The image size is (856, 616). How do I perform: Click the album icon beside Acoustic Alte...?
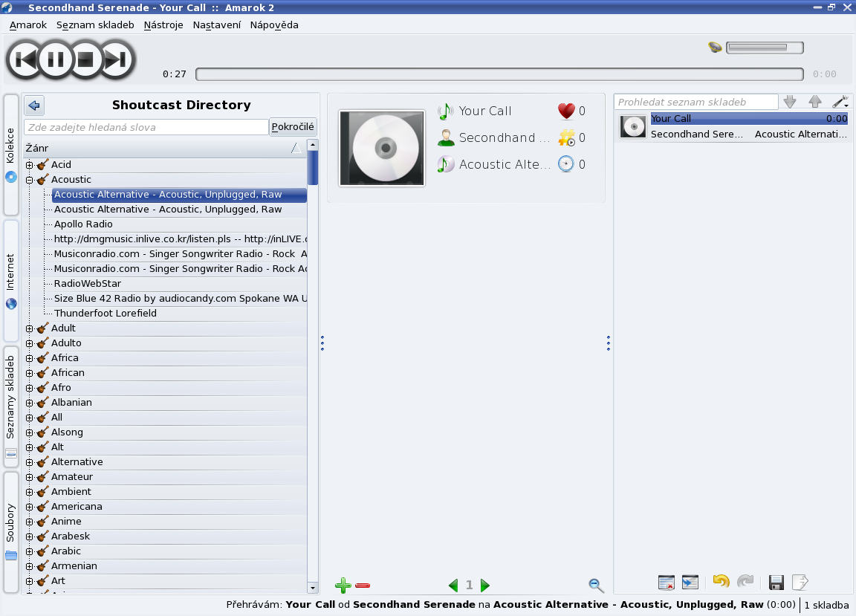pos(446,163)
